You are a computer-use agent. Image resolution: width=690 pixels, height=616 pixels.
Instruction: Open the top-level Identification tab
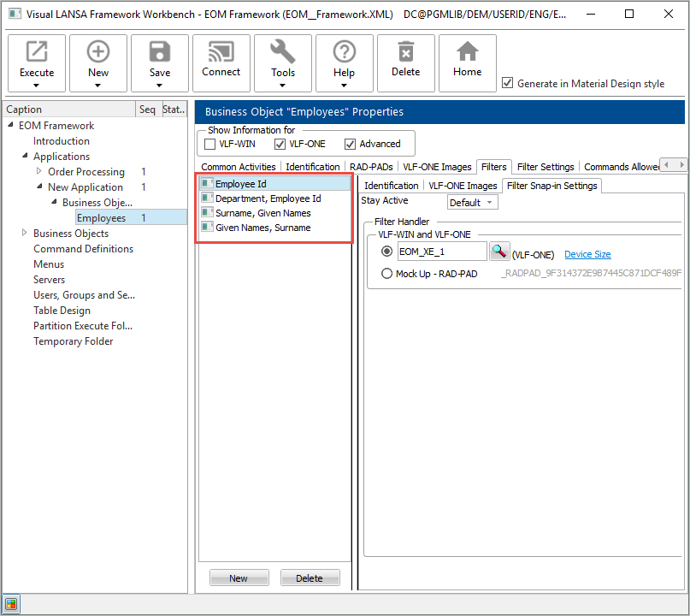[x=312, y=167]
